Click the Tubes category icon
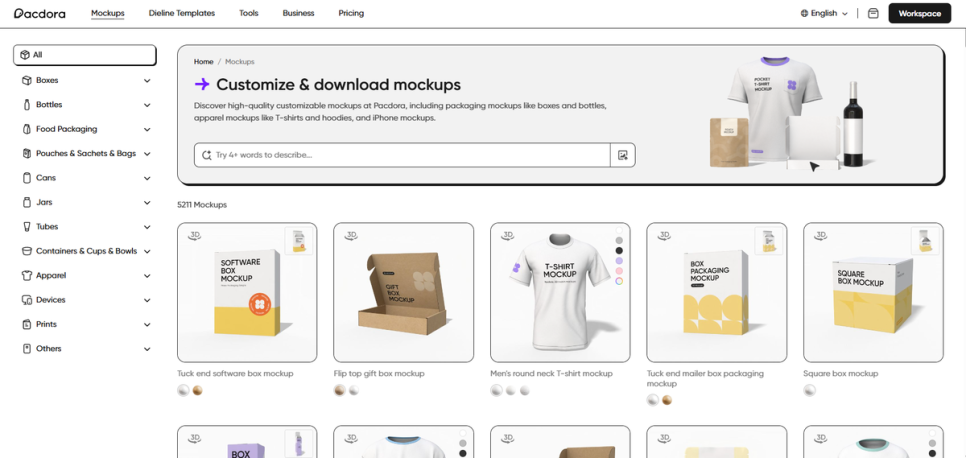The width and height of the screenshot is (966, 458). point(26,227)
